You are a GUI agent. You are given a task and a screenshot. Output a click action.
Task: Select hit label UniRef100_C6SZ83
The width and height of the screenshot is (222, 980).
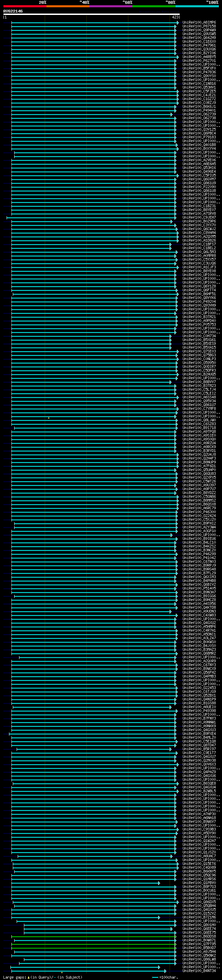tap(199, 424)
